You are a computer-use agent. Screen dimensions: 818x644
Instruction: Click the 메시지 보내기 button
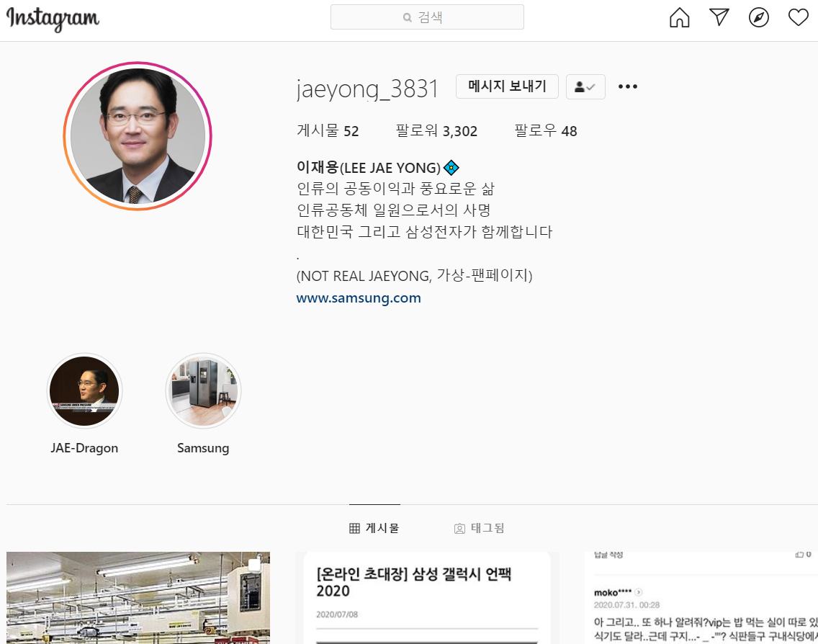coord(507,86)
